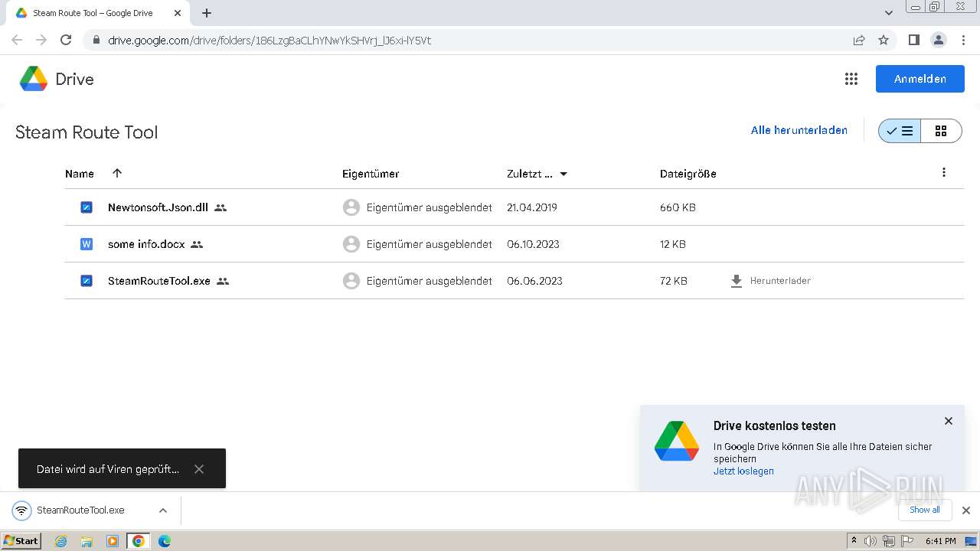
Task: Click the system clock showing 6:41 PM
Action: pyautogui.click(x=940, y=541)
